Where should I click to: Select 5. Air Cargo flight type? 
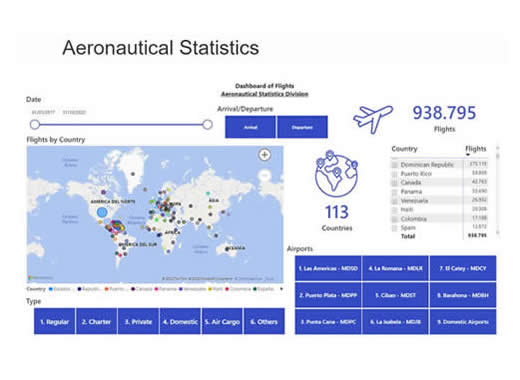pyautogui.click(x=222, y=321)
